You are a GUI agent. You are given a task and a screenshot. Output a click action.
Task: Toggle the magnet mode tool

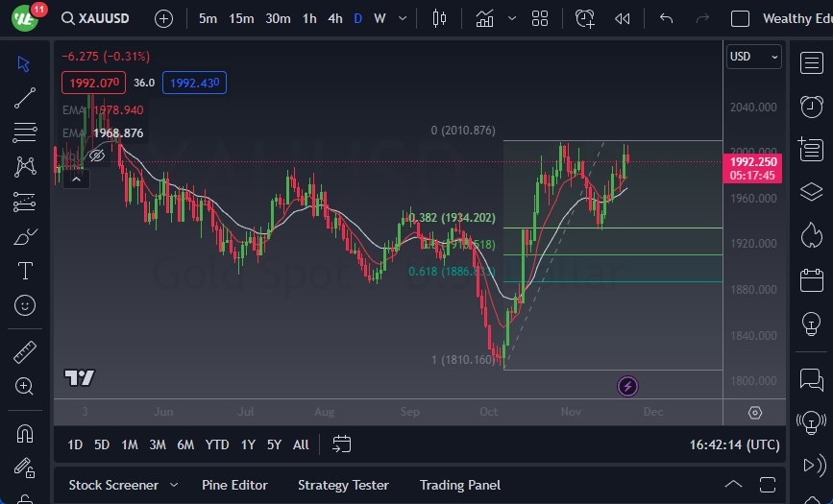pyautogui.click(x=25, y=434)
